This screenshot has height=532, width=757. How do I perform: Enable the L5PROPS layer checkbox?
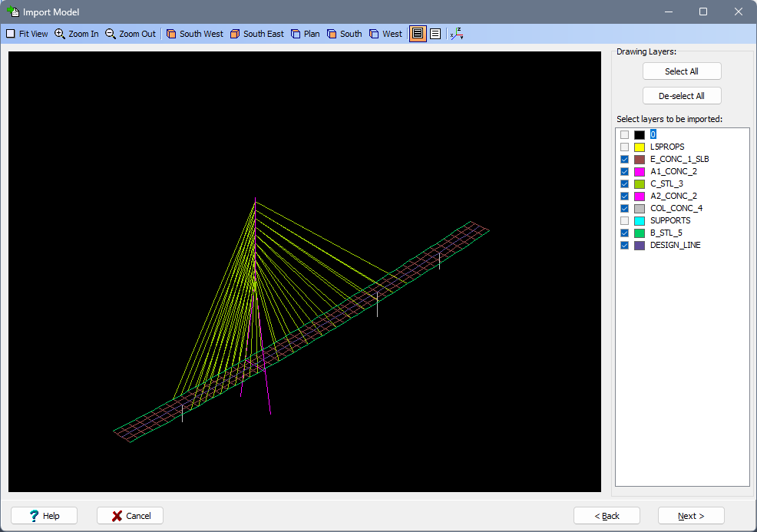click(x=624, y=147)
